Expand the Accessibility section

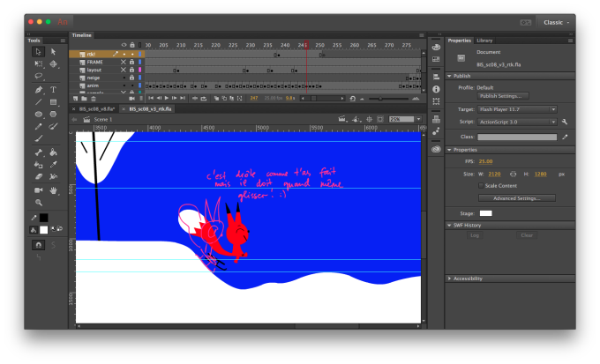468,279
